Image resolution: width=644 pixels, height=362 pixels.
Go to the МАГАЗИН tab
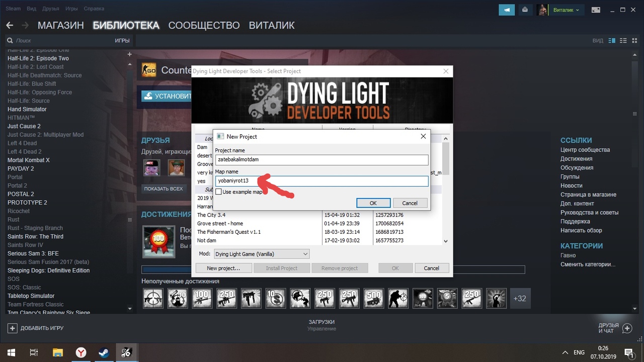(61, 25)
